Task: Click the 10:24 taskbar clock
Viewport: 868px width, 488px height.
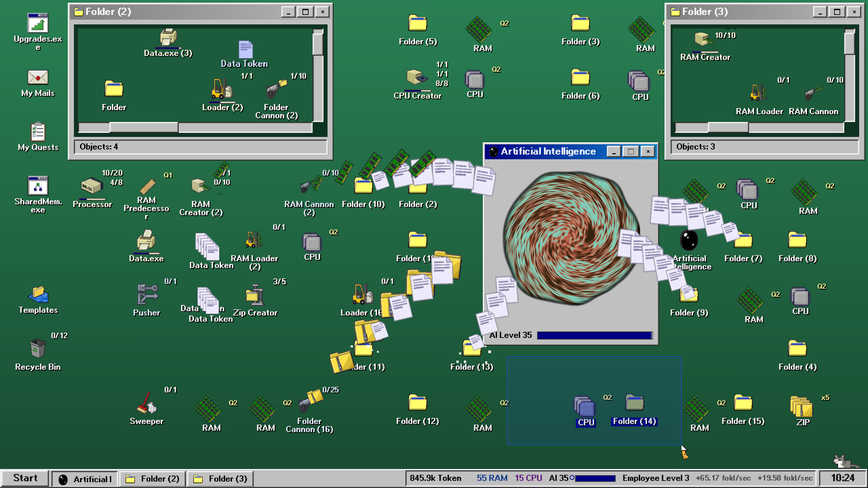Action: click(843, 478)
